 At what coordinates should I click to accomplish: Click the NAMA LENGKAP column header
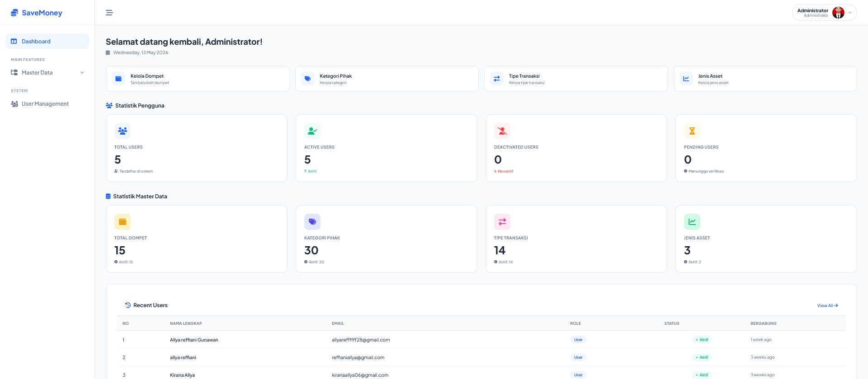pyautogui.click(x=186, y=323)
